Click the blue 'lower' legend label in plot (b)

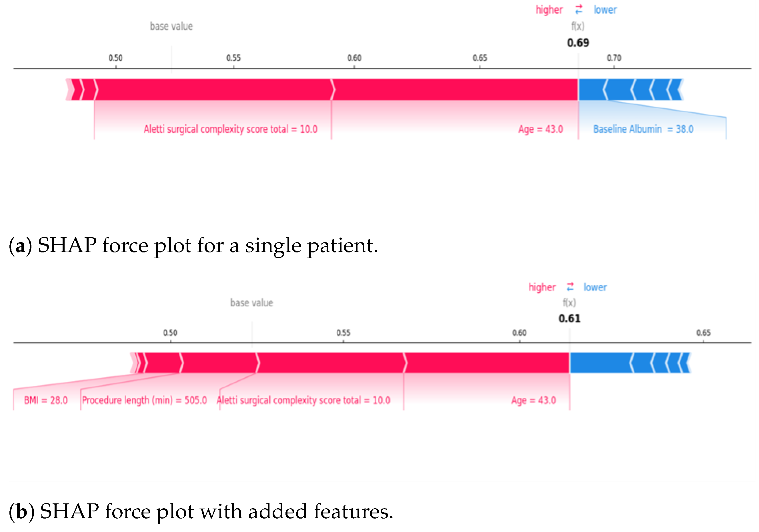click(x=595, y=287)
